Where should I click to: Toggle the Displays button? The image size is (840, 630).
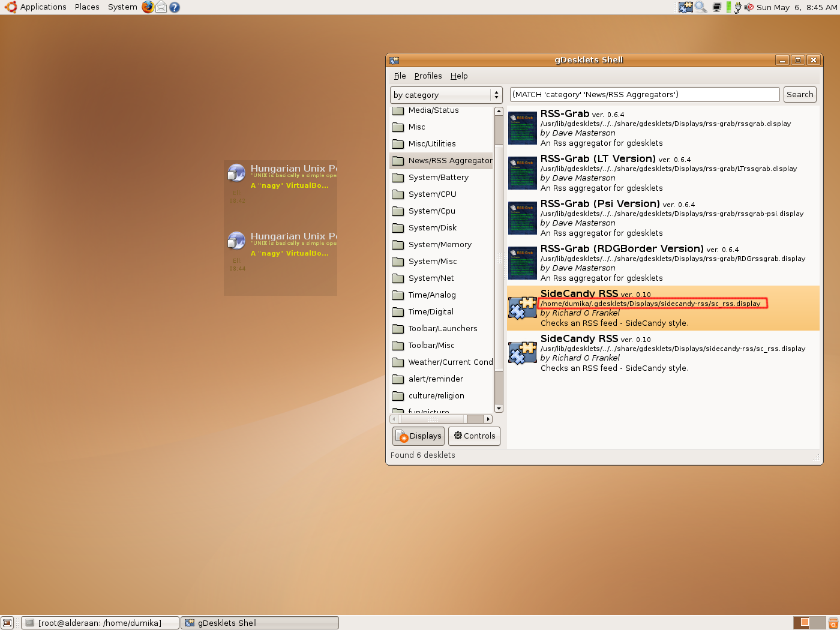pyautogui.click(x=419, y=436)
